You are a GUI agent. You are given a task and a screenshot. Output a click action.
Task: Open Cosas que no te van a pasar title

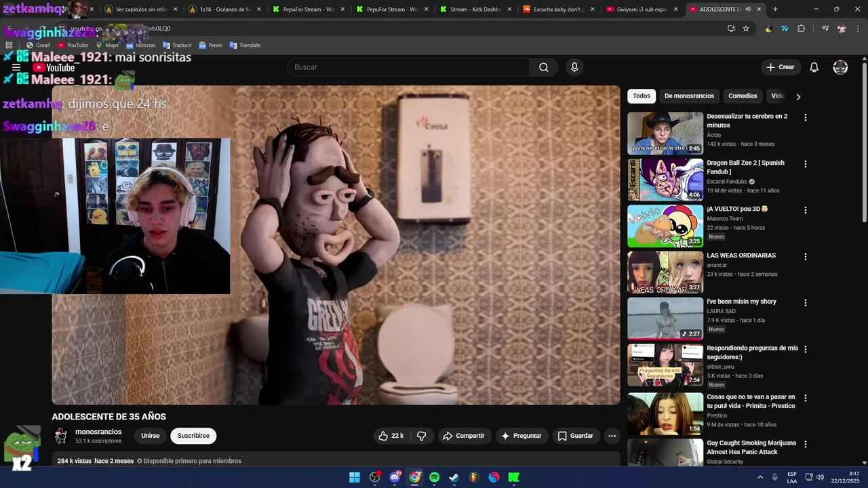coord(751,401)
